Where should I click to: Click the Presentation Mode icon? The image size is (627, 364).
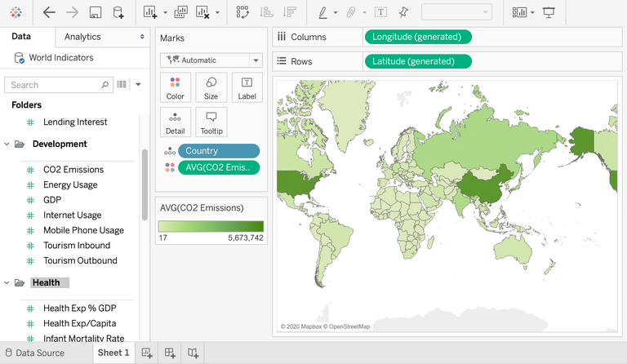[x=549, y=12]
